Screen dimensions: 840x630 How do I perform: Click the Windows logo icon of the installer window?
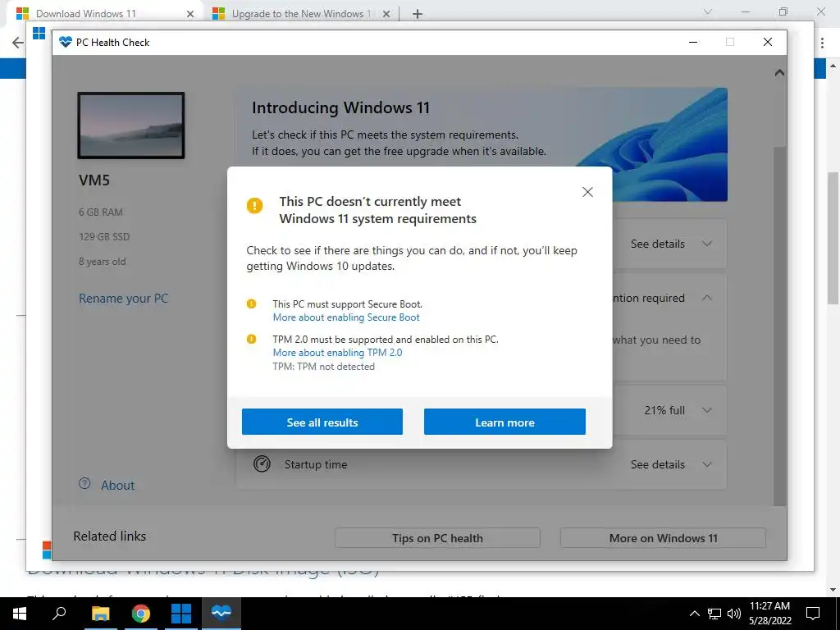39,33
